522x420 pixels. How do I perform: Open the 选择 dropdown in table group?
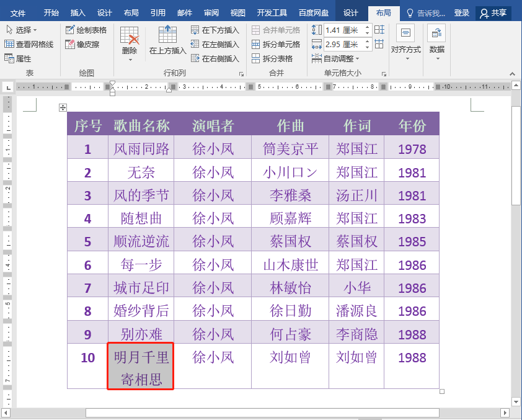click(21, 30)
